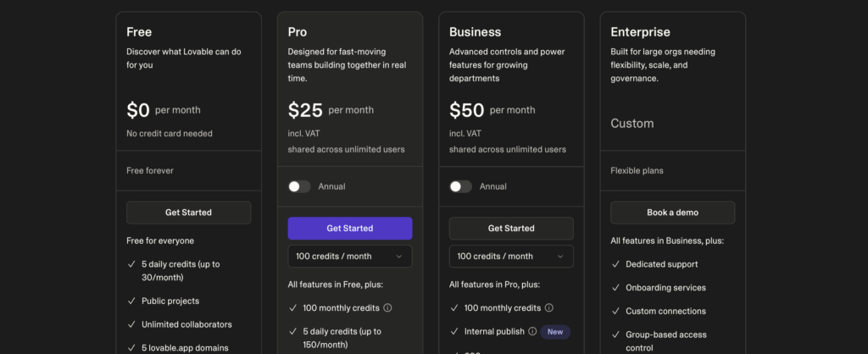Open Pro plan credits per month dropdown
The image size is (868, 354).
click(349, 257)
